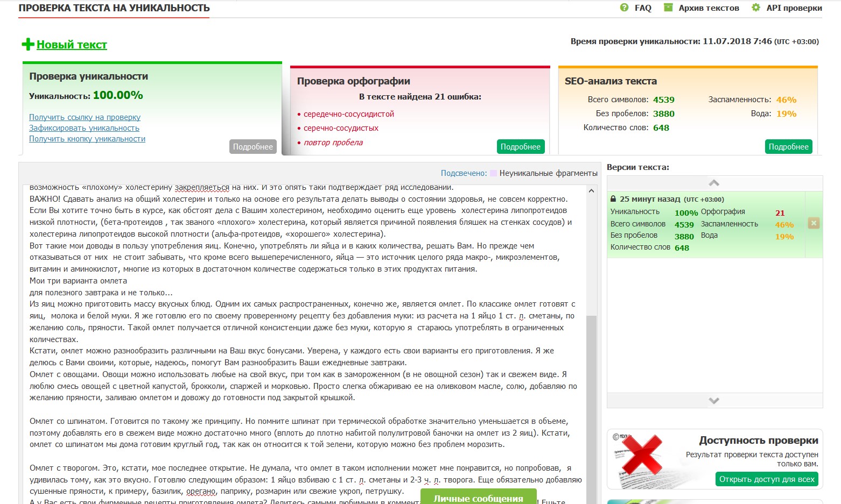This screenshot has height=504, width=841.
Task: Click the lock icon on the version entry
Action: [613, 199]
